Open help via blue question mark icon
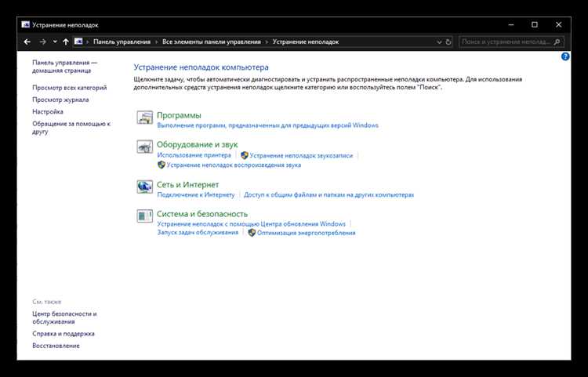This screenshot has width=588, height=377. [x=565, y=56]
